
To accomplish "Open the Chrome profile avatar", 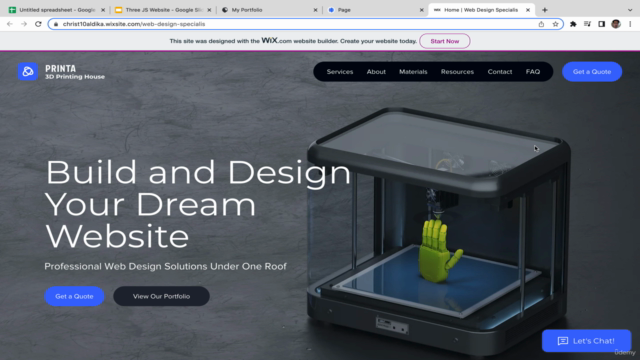I will point(616,24).
